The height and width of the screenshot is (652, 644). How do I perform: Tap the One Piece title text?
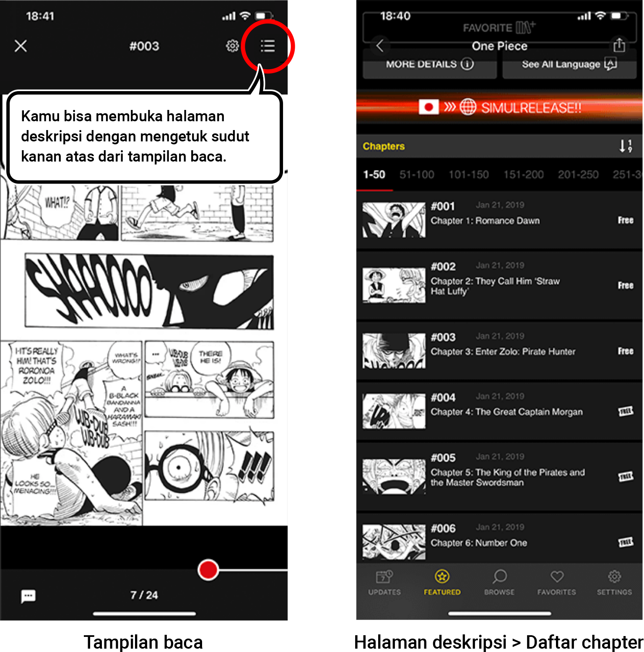pyautogui.click(x=499, y=46)
